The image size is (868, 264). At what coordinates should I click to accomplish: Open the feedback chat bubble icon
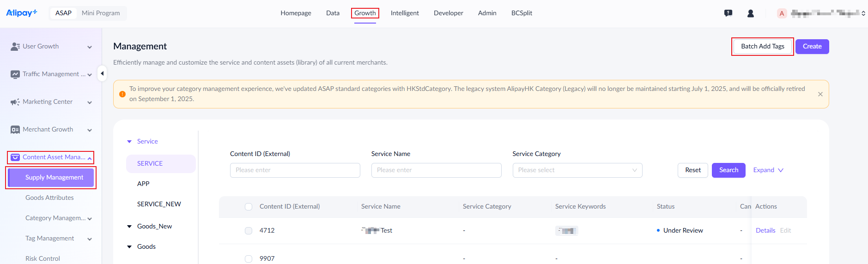point(728,13)
